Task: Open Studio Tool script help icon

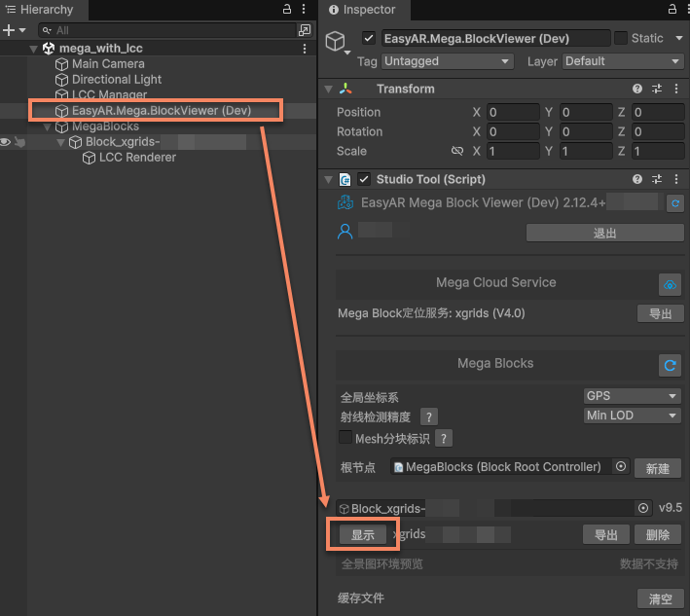Action: click(x=637, y=179)
